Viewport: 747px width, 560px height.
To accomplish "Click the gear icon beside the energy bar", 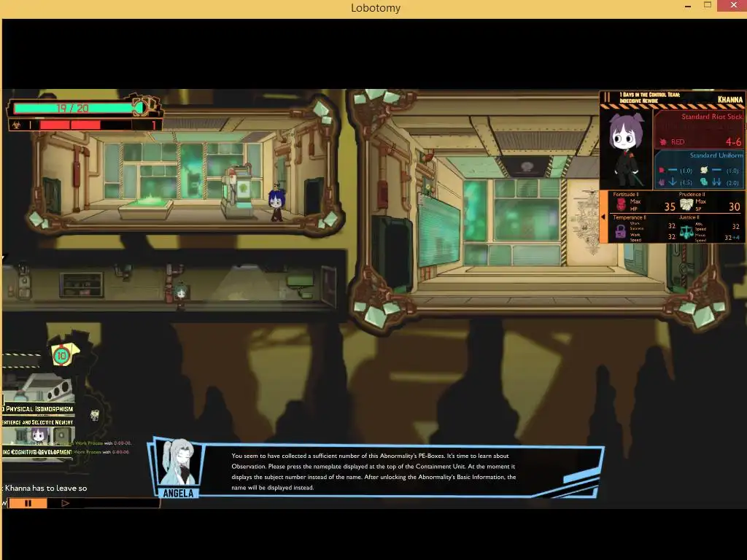I will coord(147,106).
